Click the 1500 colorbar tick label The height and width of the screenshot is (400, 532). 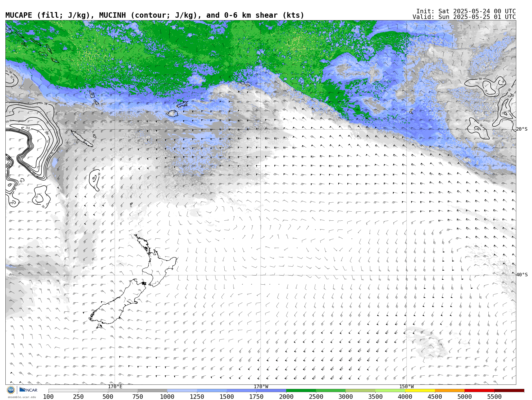coord(227,397)
